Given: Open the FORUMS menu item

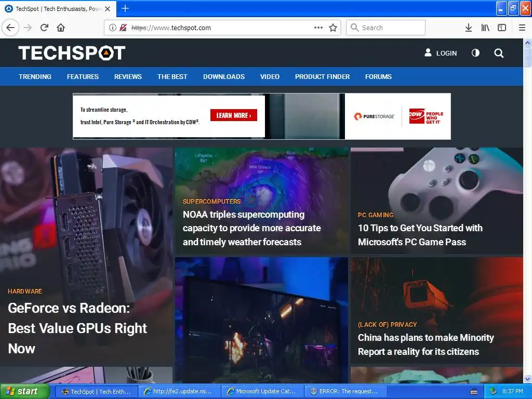Looking at the screenshot, I should tap(378, 77).
